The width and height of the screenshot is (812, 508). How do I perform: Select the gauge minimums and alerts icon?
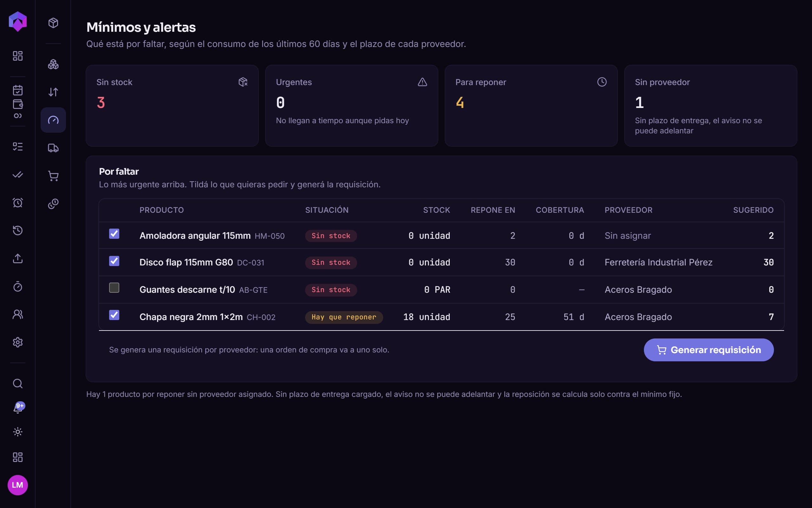tap(53, 120)
